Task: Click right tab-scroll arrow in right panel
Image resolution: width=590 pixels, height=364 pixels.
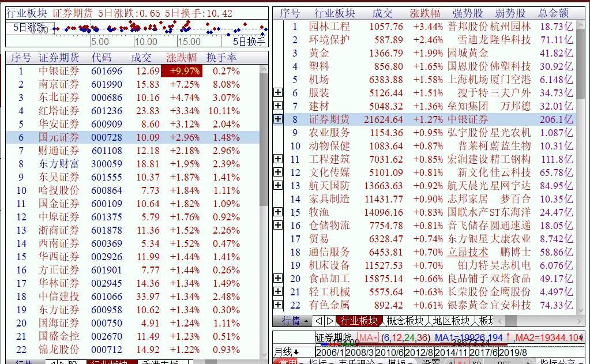Action: coord(330,321)
